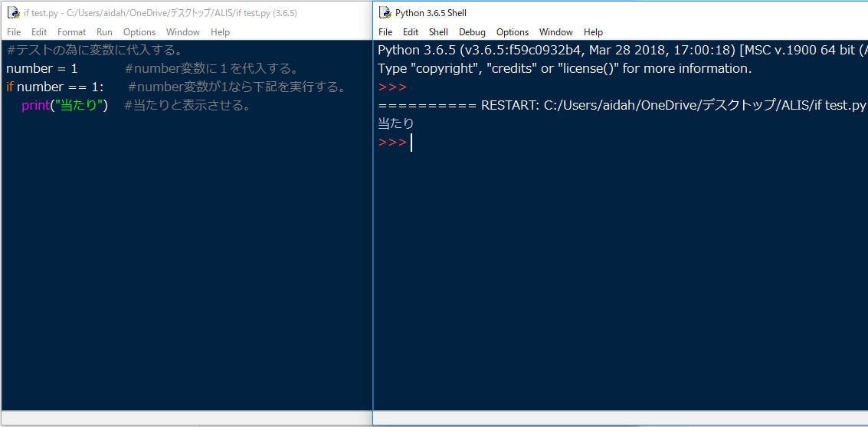Click the print("当たり") statement in the editor
Viewport: 868px width, 427px height.
[x=65, y=106]
